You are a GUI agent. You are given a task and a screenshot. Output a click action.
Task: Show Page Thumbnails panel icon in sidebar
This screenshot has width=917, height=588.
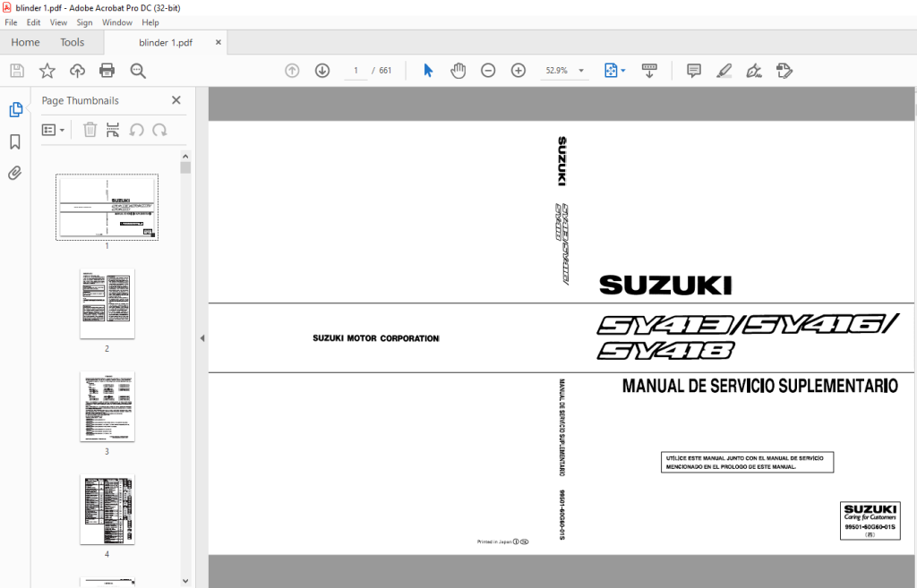tap(16, 109)
